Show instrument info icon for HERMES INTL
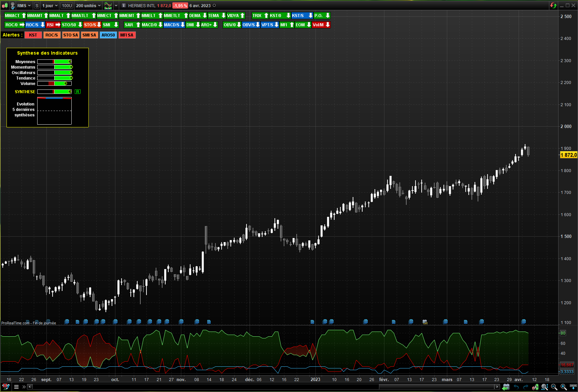Image resolution: width=578 pixels, height=392 pixels. point(124,5)
